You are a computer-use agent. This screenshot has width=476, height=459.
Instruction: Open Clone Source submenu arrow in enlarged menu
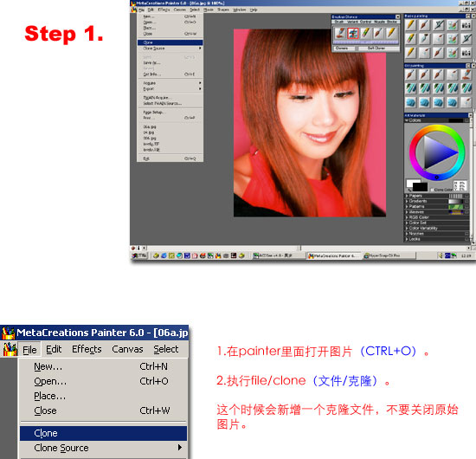pos(180,448)
